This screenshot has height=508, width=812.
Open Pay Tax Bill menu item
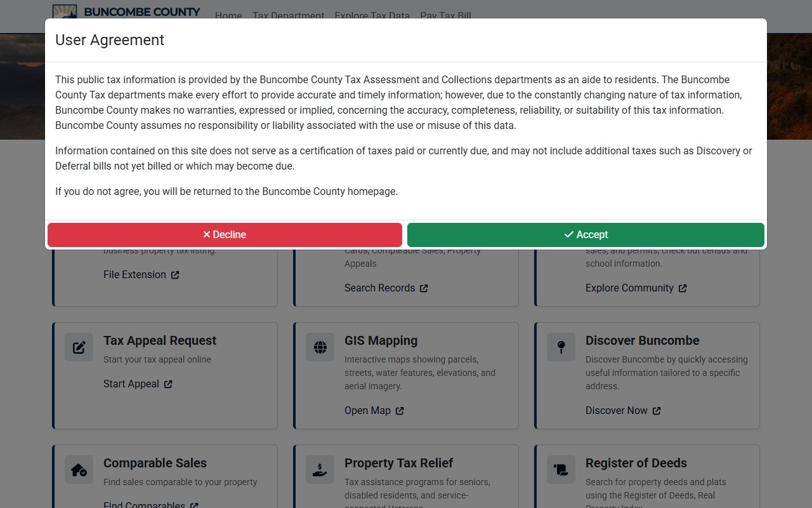coord(445,15)
